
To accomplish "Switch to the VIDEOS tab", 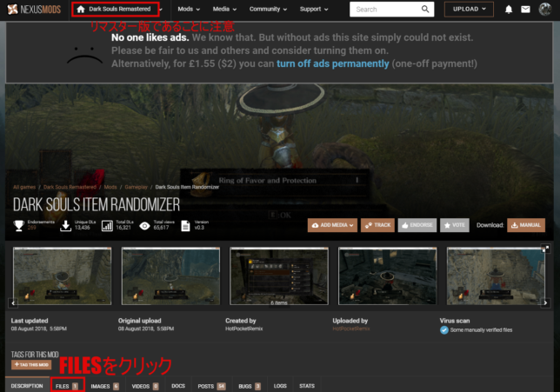I will (145, 386).
